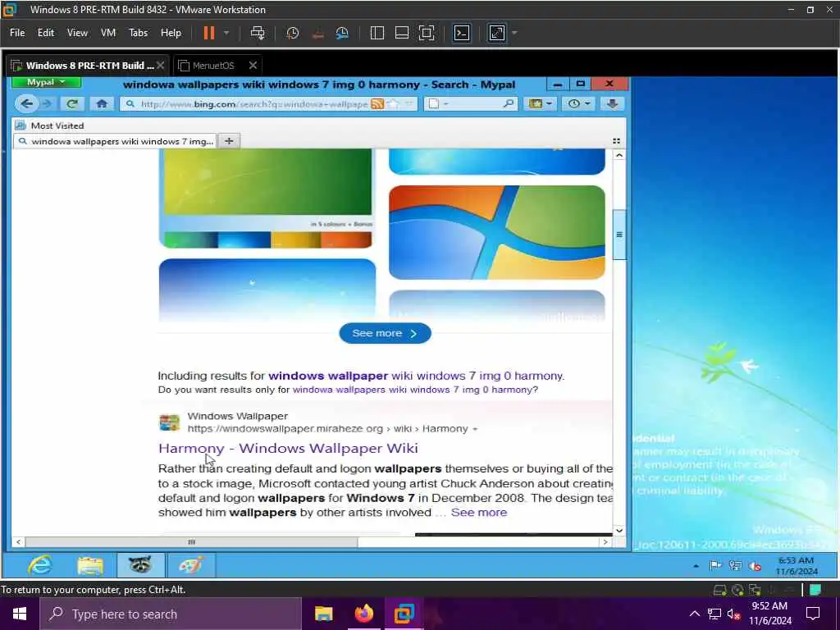Switch to the MenuetOS VM tab

click(x=213, y=66)
